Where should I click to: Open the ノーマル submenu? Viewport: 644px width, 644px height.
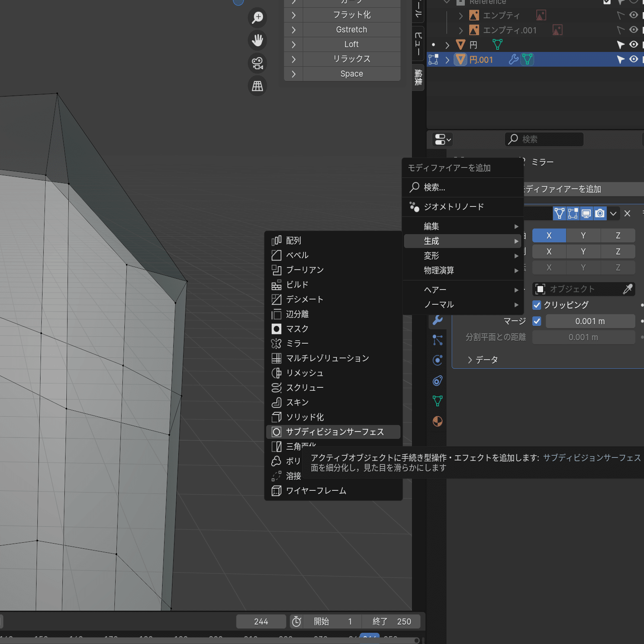click(463, 305)
